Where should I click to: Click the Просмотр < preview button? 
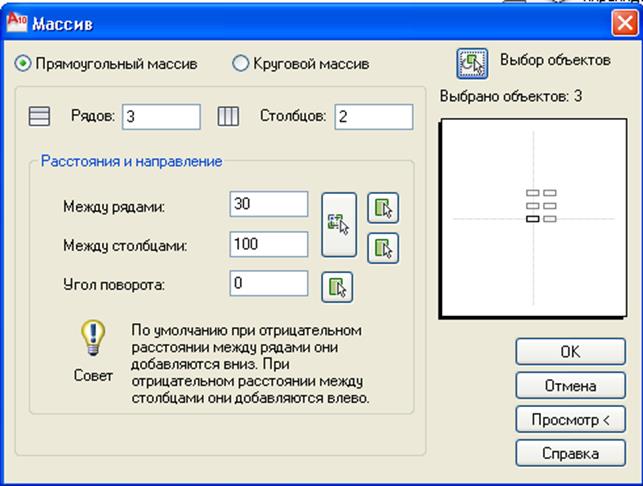571,420
